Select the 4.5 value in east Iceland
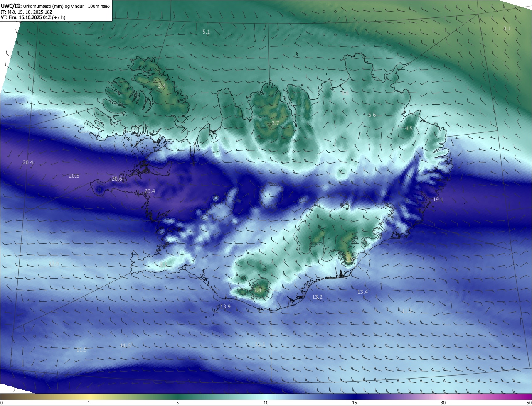The width and height of the screenshot is (532, 406). pos(409,129)
